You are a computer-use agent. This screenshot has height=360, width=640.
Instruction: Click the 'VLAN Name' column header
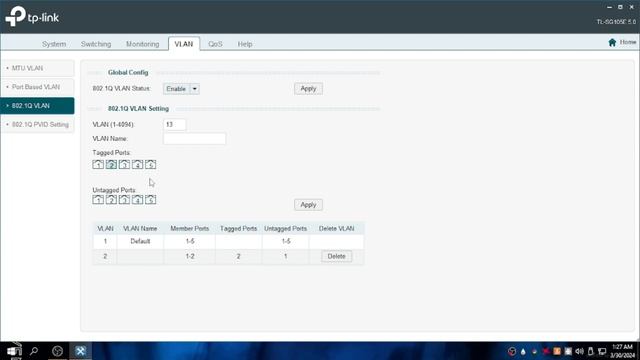pos(140,229)
